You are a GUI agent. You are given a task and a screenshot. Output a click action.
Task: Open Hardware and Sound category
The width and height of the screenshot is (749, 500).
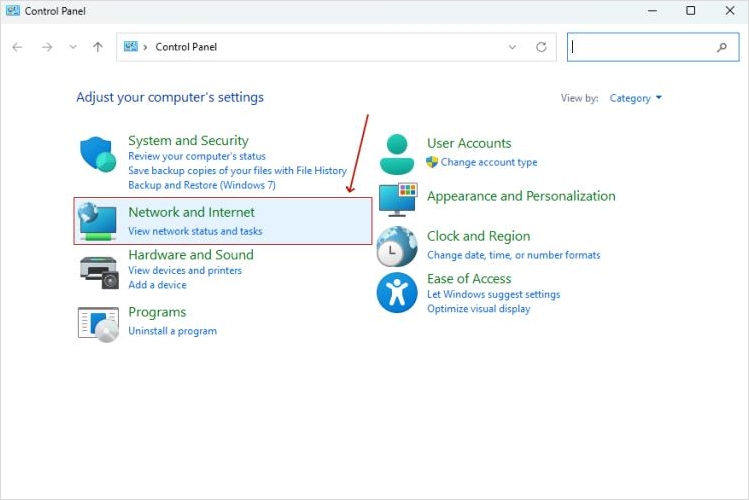point(191,255)
